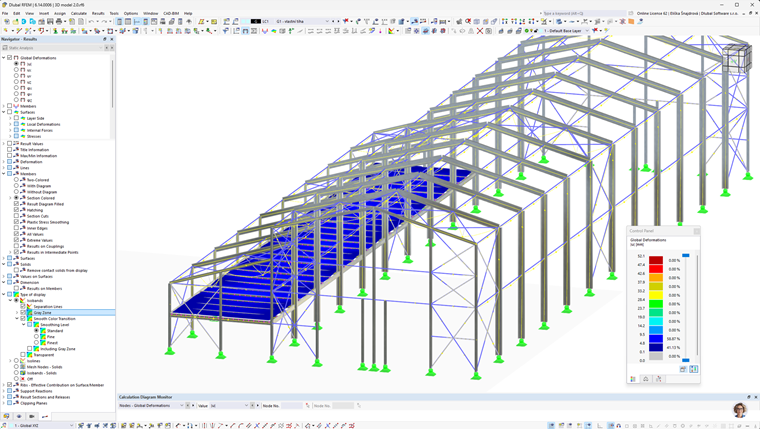Click the red 52.1 color swatch
760x429 pixels.
point(656,260)
